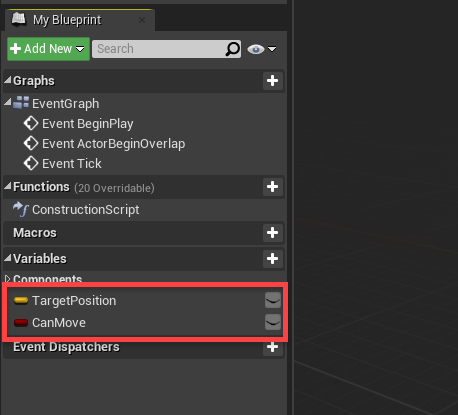Click the search magnifier icon
Screen dimensions: 458x415
tap(232, 49)
